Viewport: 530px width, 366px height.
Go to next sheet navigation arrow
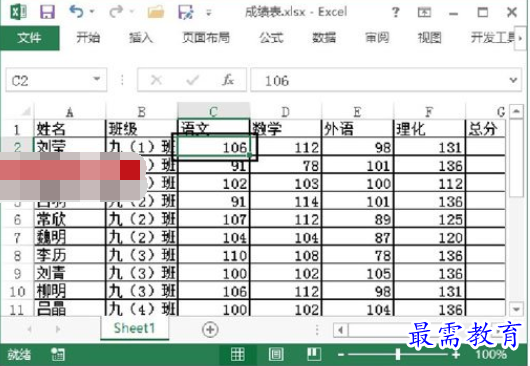click(58, 329)
